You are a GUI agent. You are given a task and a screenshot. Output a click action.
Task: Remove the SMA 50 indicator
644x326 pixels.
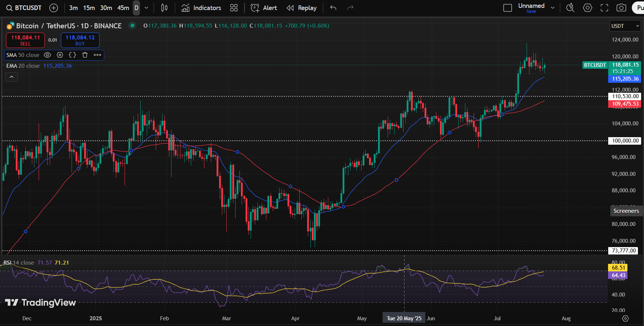pyautogui.click(x=85, y=55)
